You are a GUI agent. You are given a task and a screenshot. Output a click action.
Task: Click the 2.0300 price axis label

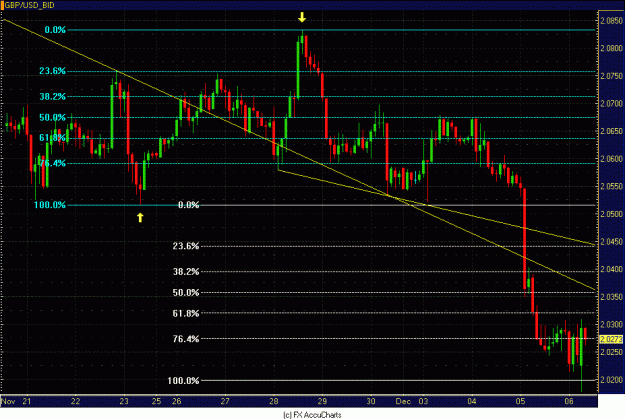(611, 325)
